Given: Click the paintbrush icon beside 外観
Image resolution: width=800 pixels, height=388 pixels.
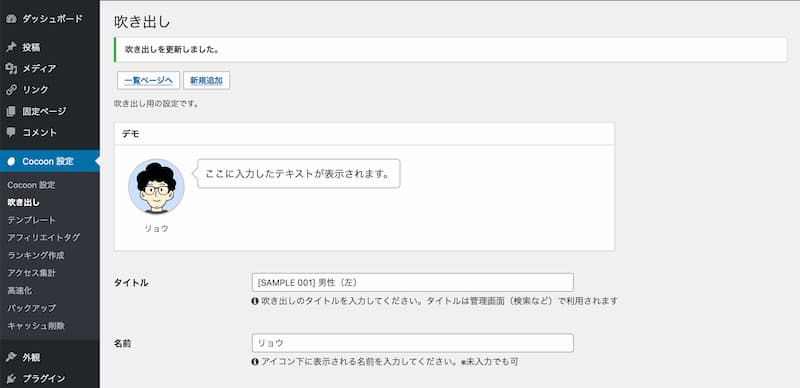Looking at the screenshot, I should point(11,357).
